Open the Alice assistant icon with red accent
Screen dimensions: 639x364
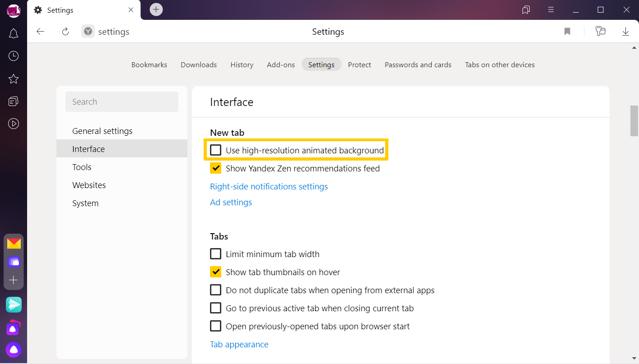14,328
